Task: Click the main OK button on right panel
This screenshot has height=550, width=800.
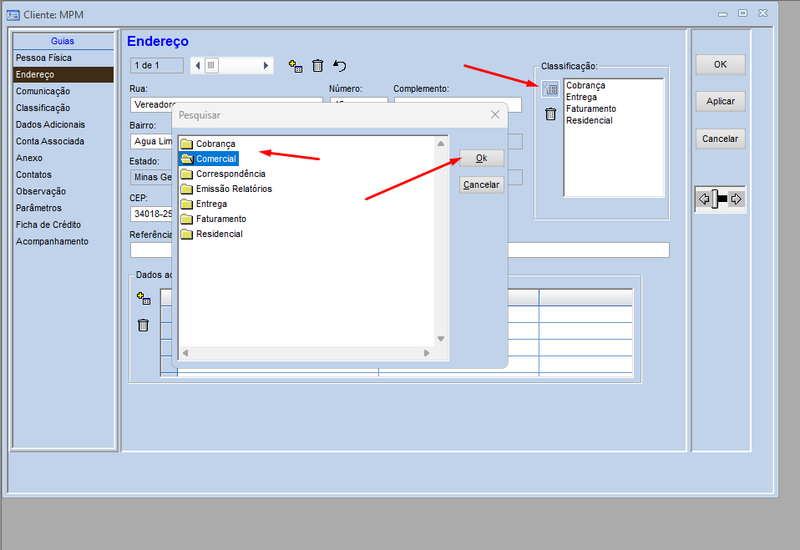Action: coord(720,65)
